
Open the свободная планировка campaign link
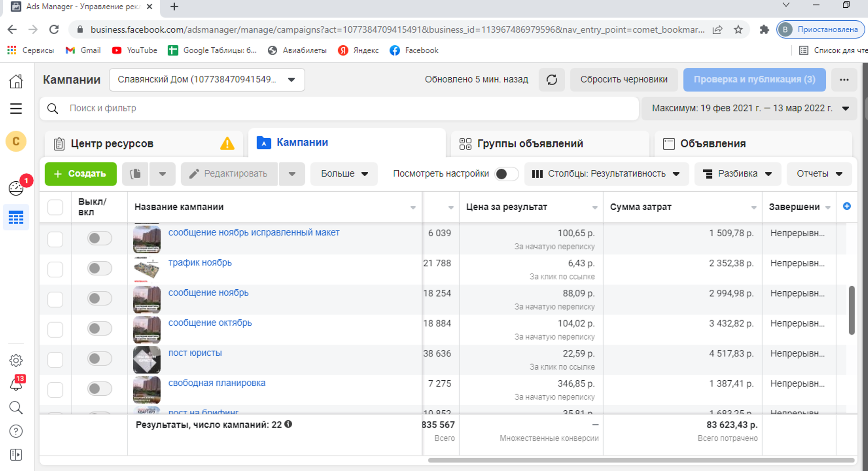pyautogui.click(x=217, y=383)
